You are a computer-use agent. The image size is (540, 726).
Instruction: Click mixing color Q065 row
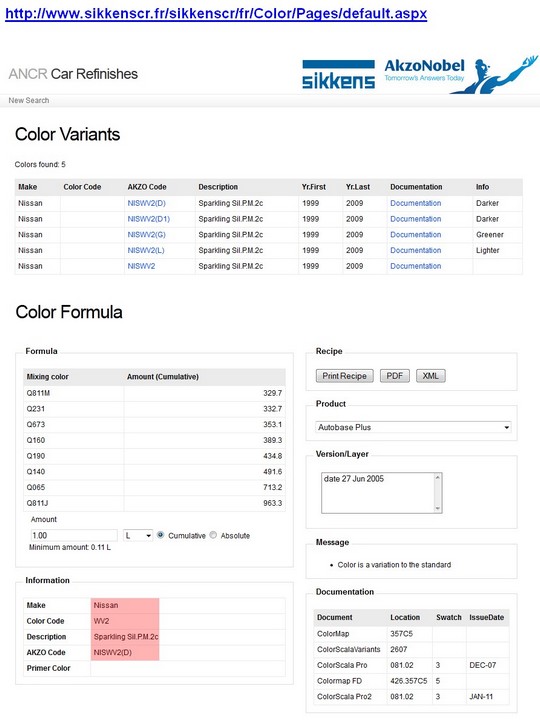pyautogui.click(x=154, y=488)
